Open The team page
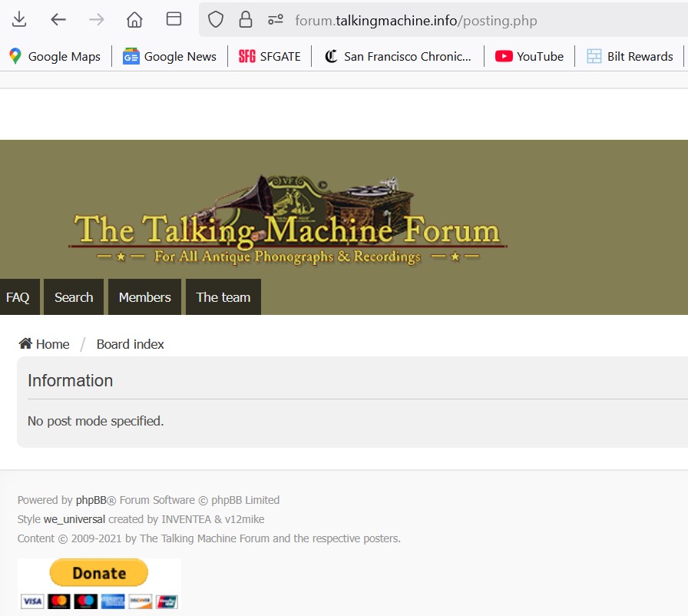 point(223,297)
